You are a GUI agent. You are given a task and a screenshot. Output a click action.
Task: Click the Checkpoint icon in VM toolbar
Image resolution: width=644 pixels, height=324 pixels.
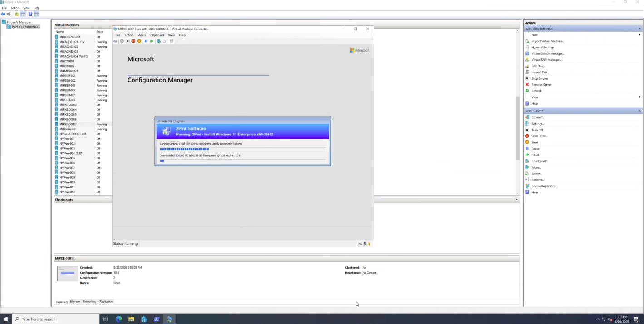158,41
